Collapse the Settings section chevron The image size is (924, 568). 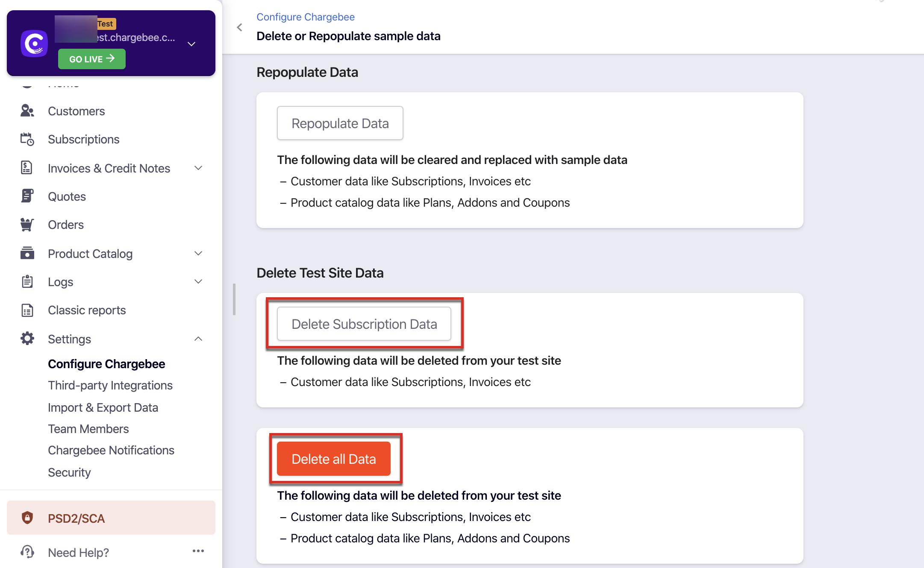pos(198,339)
